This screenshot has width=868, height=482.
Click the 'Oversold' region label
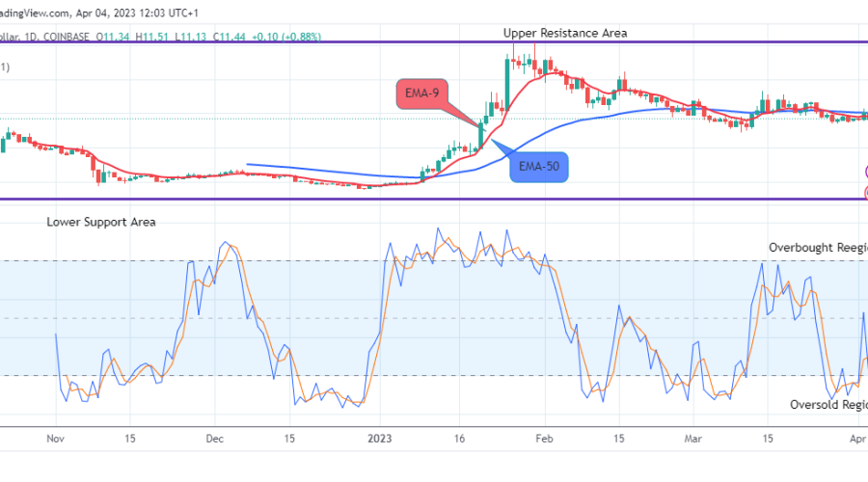coord(828,405)
